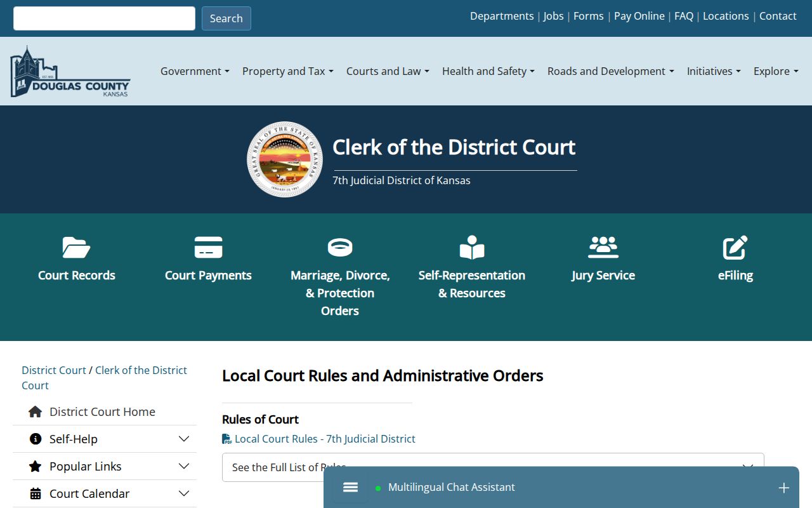Image resolution: width=812 pixels, height=508 pixels.
Task: Click the Multilingual Chat Assistant title
Action: 452,487
